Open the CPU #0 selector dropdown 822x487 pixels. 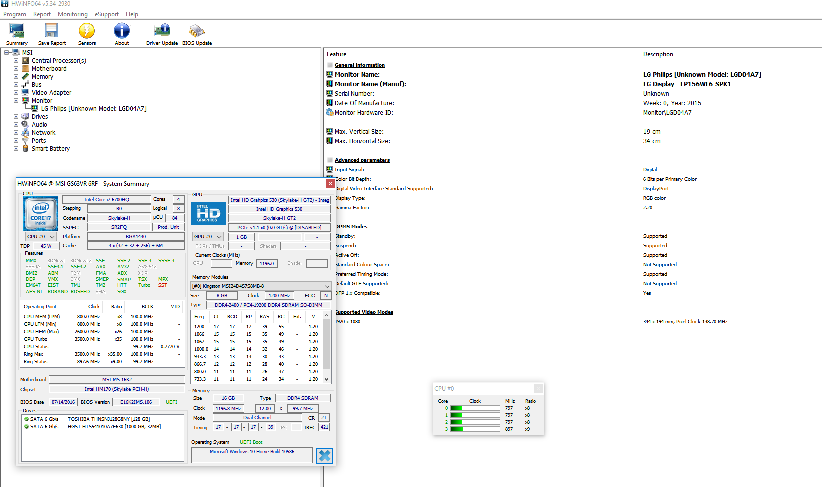click(40, 236)
